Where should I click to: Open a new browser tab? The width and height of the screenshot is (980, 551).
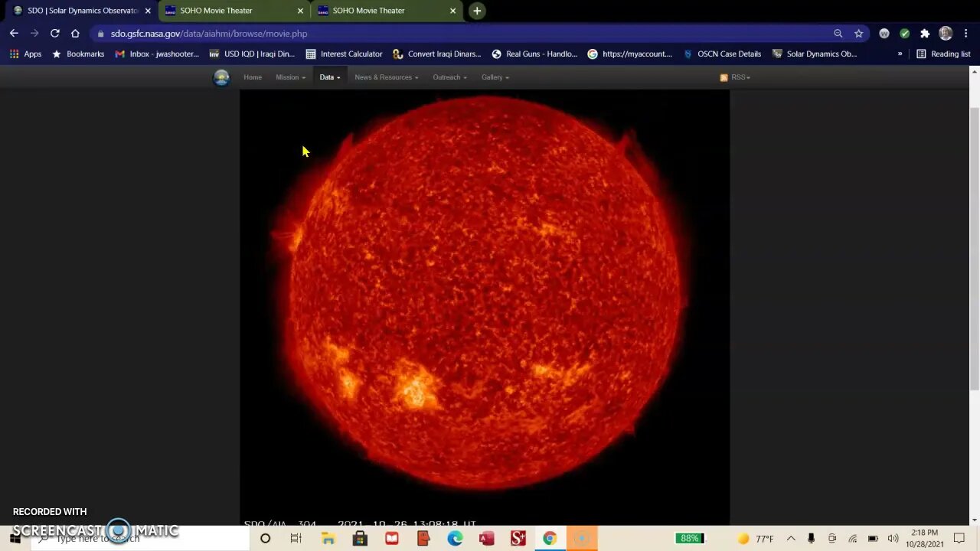tap(477, 11)
